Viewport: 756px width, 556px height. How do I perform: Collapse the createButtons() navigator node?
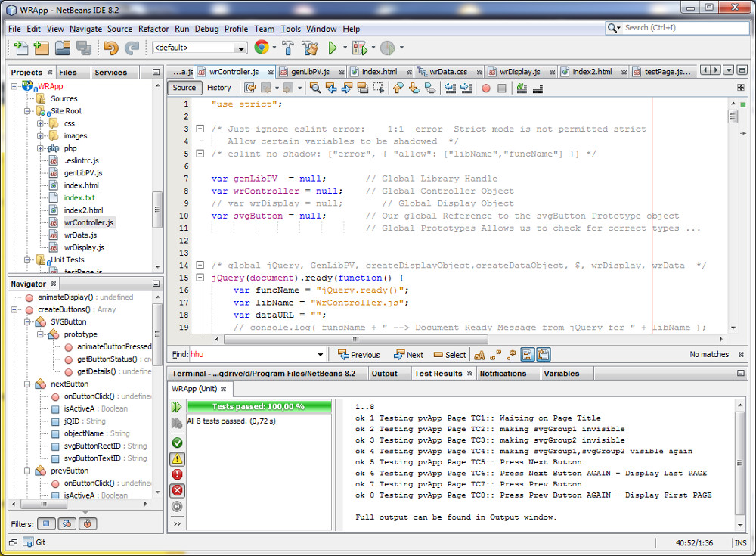(x=14, y=310)
